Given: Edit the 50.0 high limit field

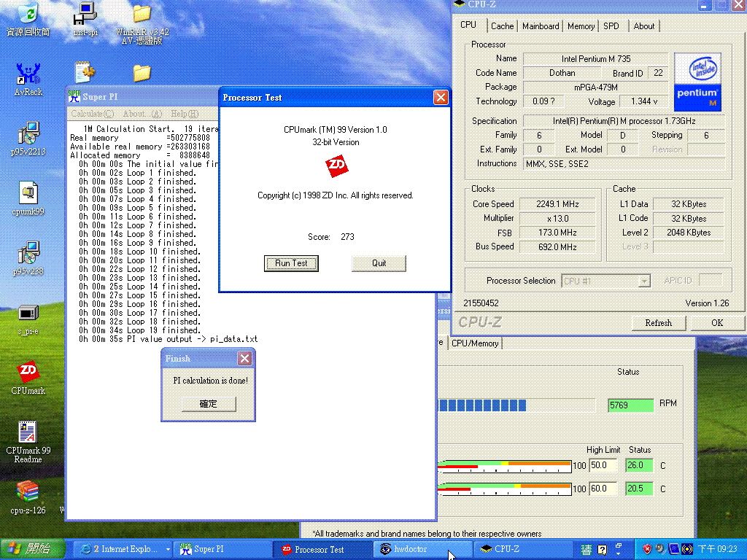Looking at the screenshot, I should tap(603, 465).
